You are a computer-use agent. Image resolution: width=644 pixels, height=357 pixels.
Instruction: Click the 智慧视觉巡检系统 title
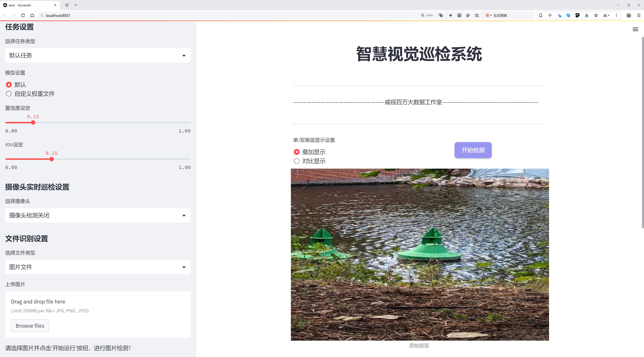(x=419, y=54)
